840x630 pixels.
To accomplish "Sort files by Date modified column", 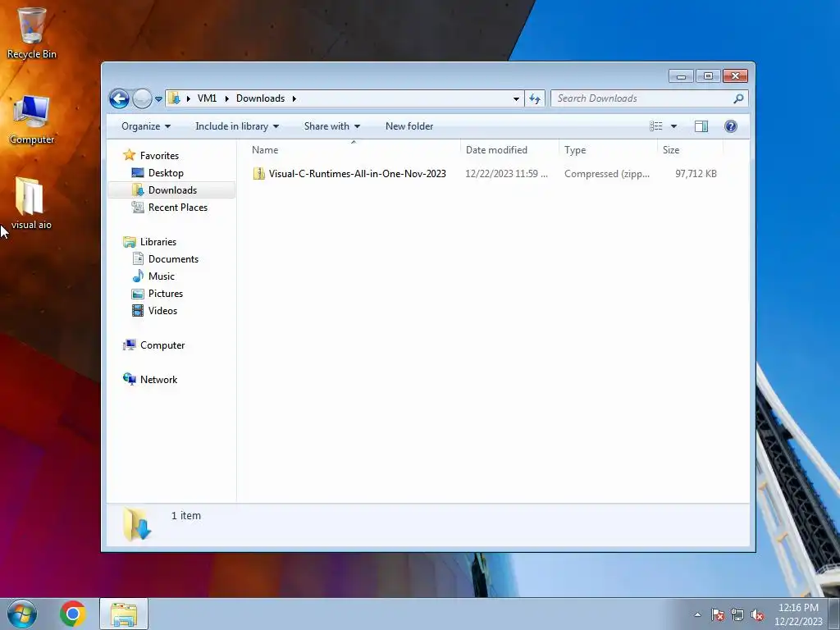I will pos(509,150).
